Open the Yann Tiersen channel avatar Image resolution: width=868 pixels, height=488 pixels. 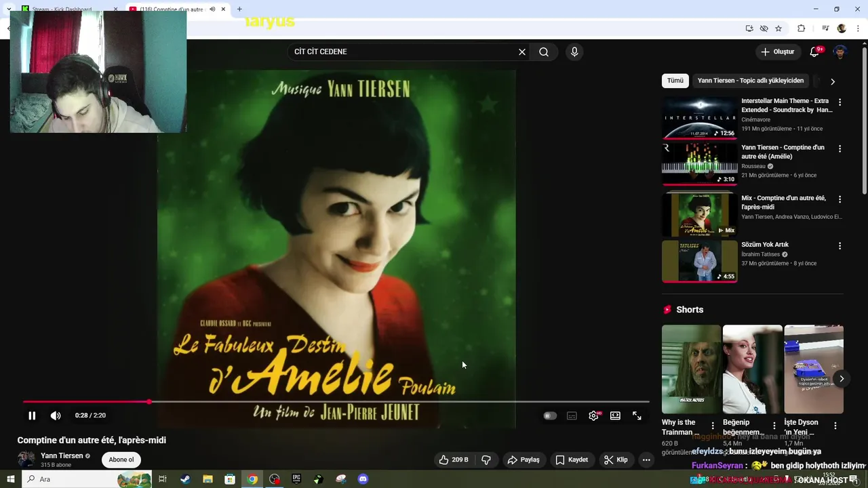tap(26, 459)
